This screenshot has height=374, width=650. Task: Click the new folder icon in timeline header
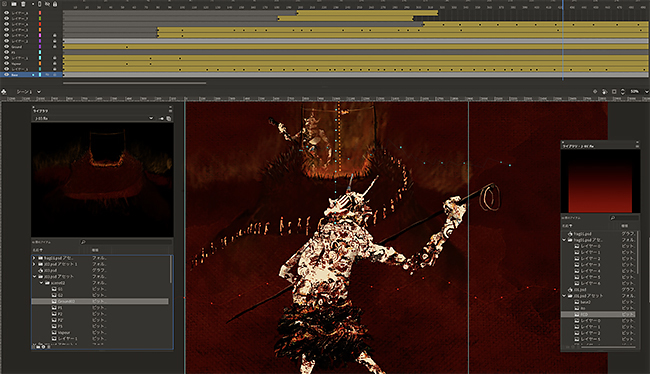tap(14, 4)
